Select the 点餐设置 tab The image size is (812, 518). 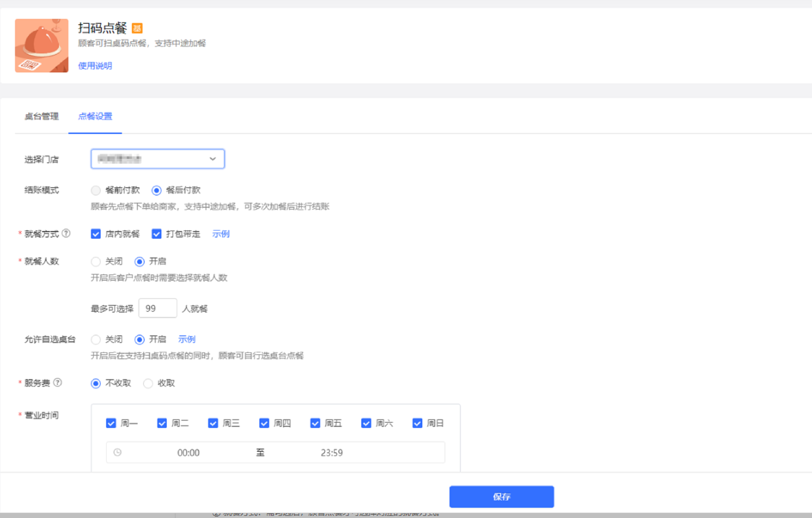[x=95, y=116]
